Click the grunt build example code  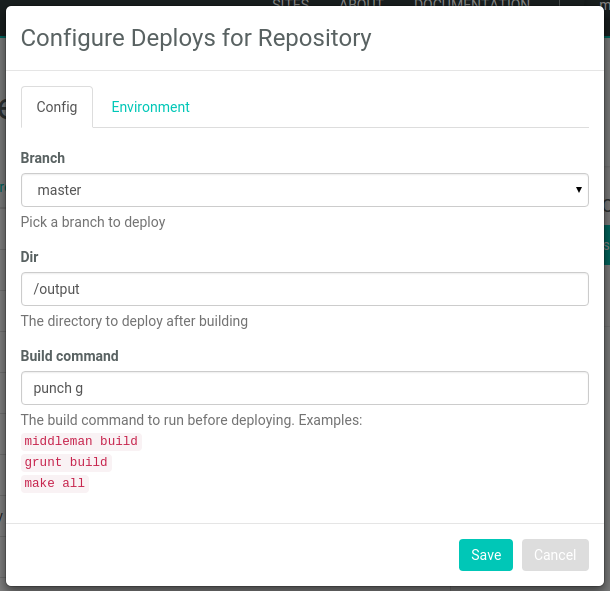66,462
